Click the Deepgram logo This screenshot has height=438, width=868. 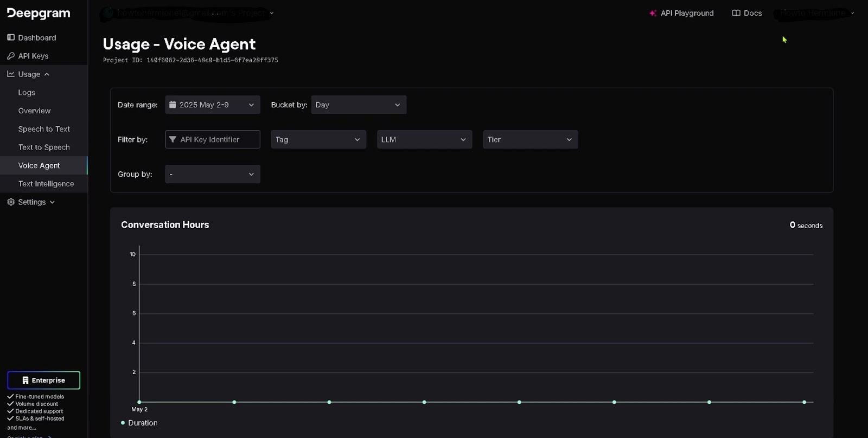39,13
